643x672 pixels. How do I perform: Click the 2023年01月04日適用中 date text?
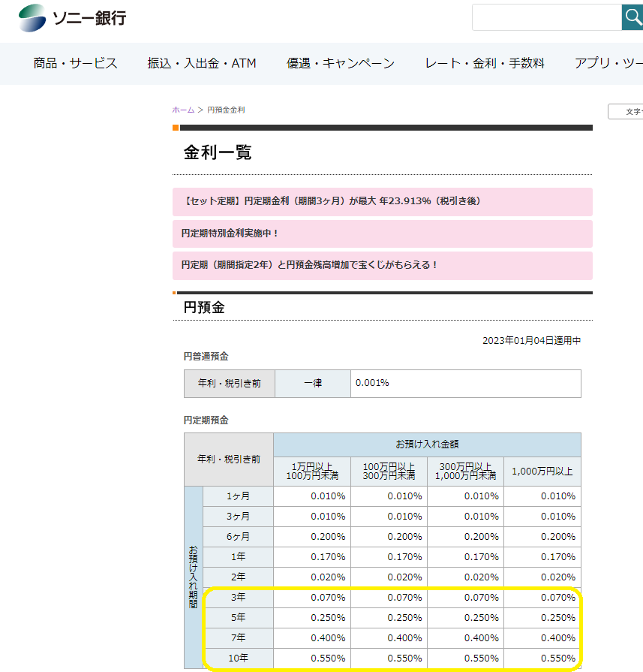[532, 341]
